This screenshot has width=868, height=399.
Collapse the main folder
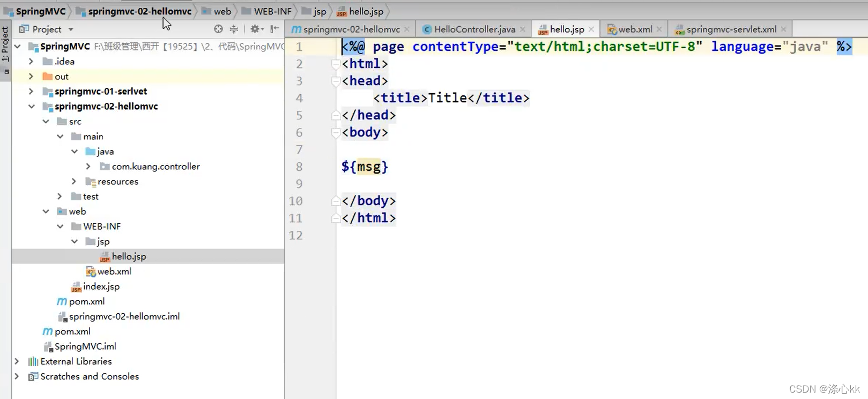[60, 137]
